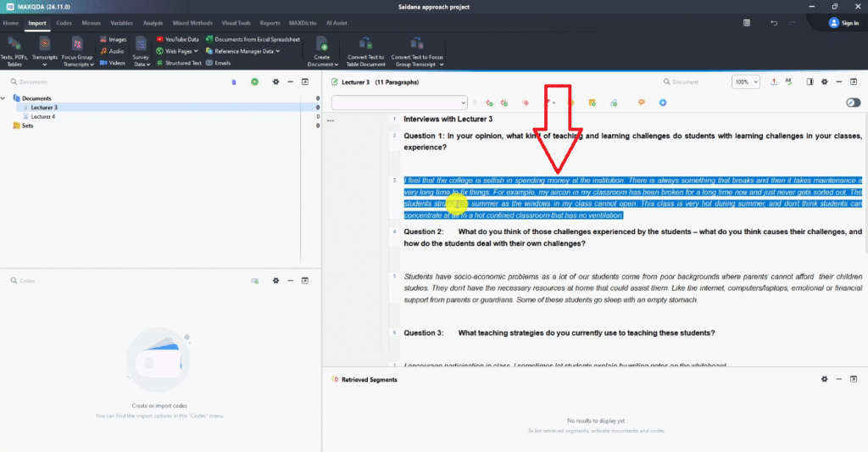Collapse the Documents tree node

click(7, 98)
